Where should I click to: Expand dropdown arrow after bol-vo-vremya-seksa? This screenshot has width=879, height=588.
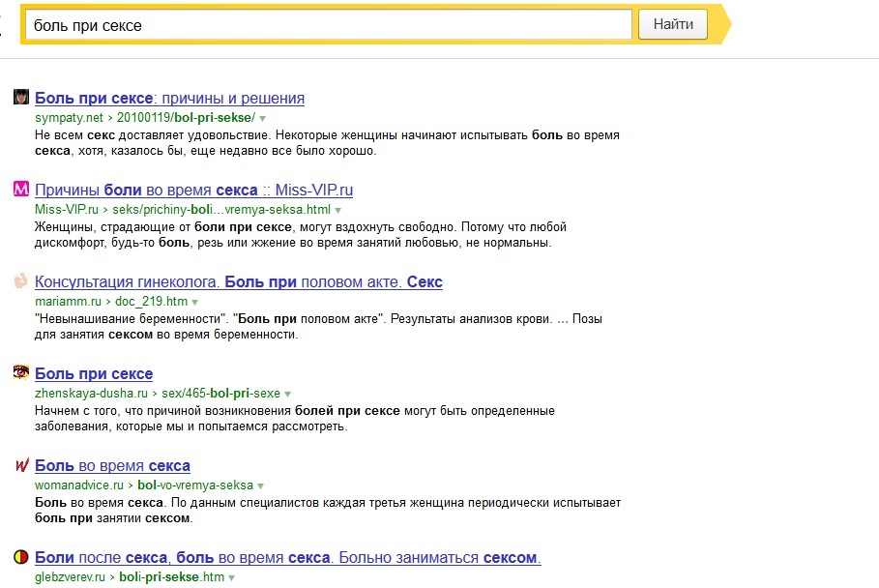click(x=260, y=486)
